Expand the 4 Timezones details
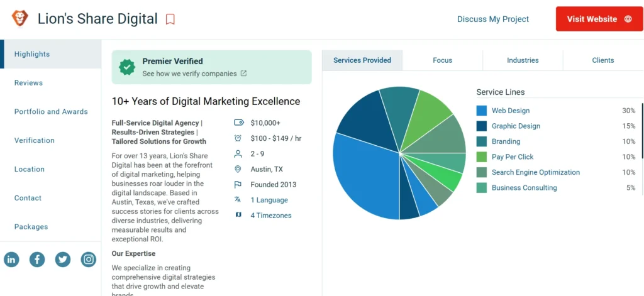 click(271, 216)
